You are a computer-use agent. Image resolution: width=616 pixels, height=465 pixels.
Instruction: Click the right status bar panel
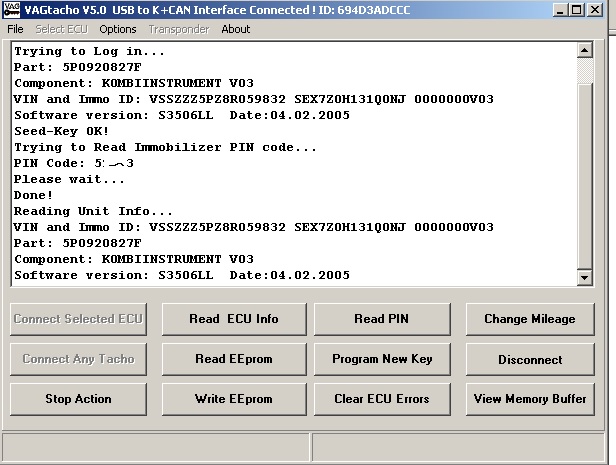(x=458, y=447)
